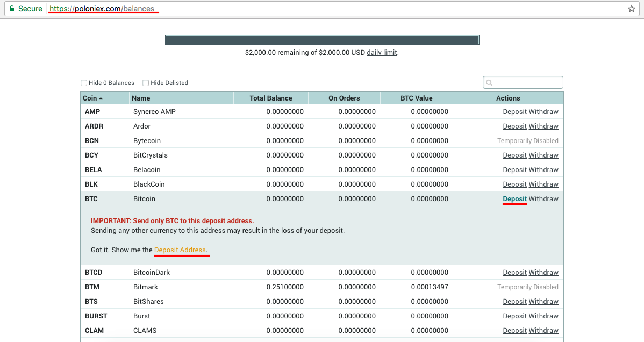Open Withdraw for CLAMS
This screenshot has width=644, height=342.
point(543,331)
